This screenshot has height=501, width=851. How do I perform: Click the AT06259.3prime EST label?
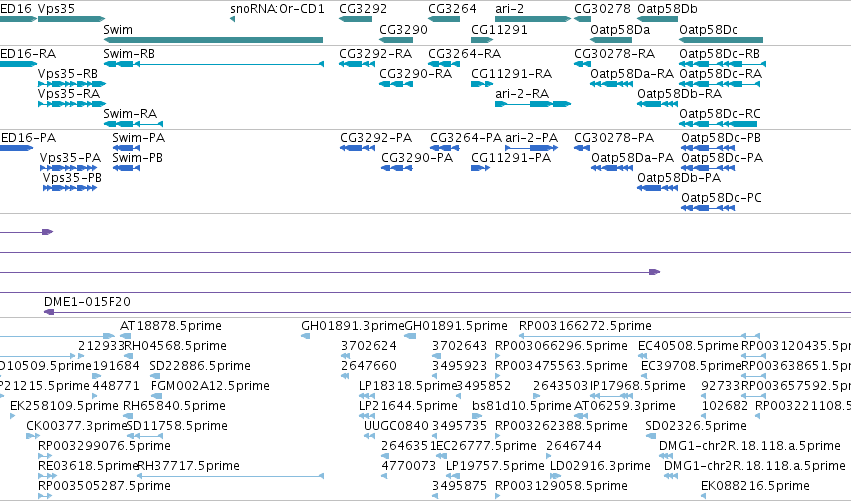coord(625,406)
